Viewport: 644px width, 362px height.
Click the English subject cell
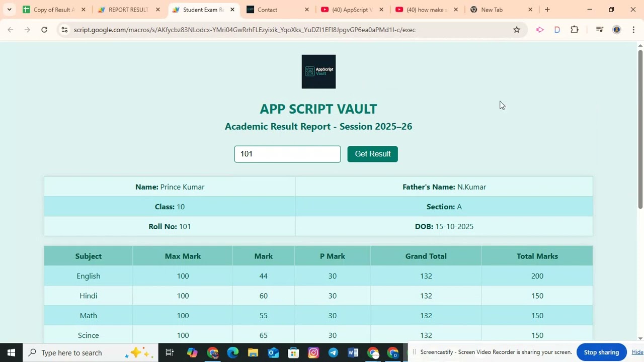click(x=89, y=276)
